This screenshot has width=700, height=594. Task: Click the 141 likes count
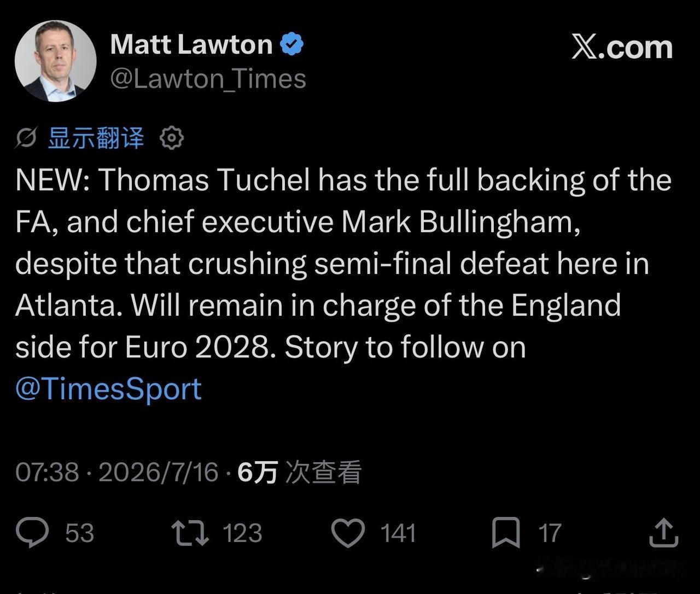click(398, 533)
